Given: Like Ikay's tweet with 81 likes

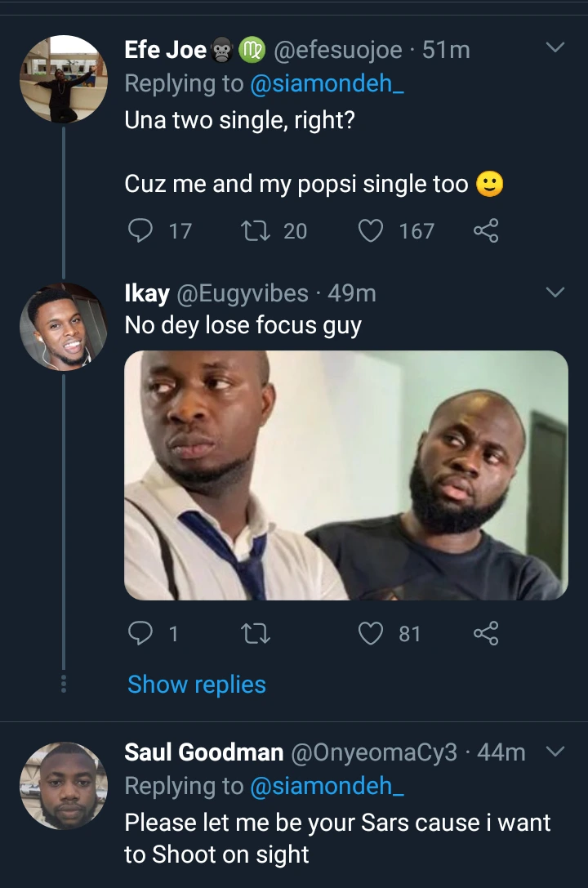Looking at the screenshot, I should pos(372,633).
